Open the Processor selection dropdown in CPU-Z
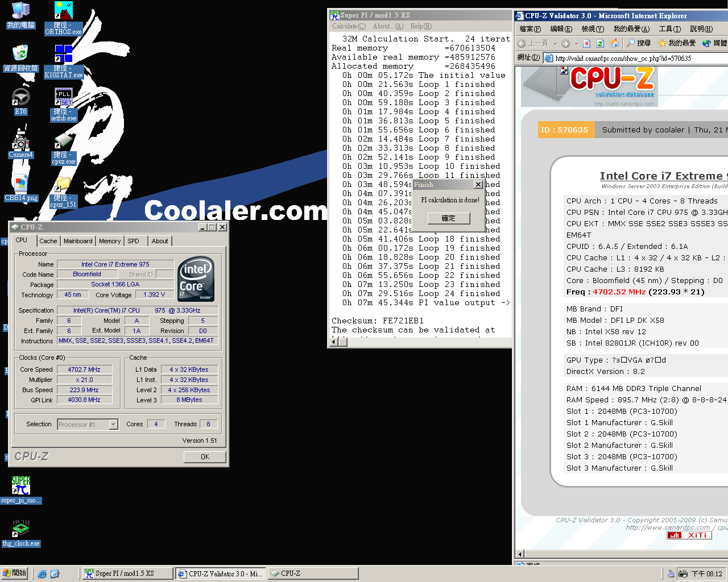 [114, 424]
